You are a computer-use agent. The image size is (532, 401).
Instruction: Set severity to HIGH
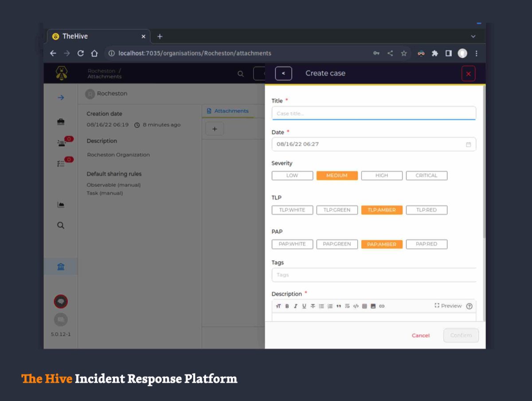(382, 176)
